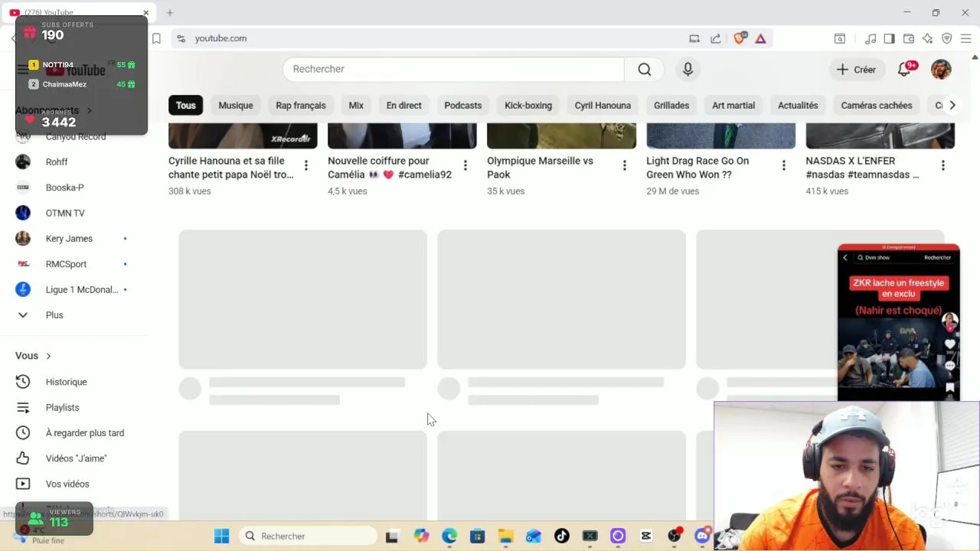Start voice search with microphone icon
980x551 pixels.
(688, 69)
